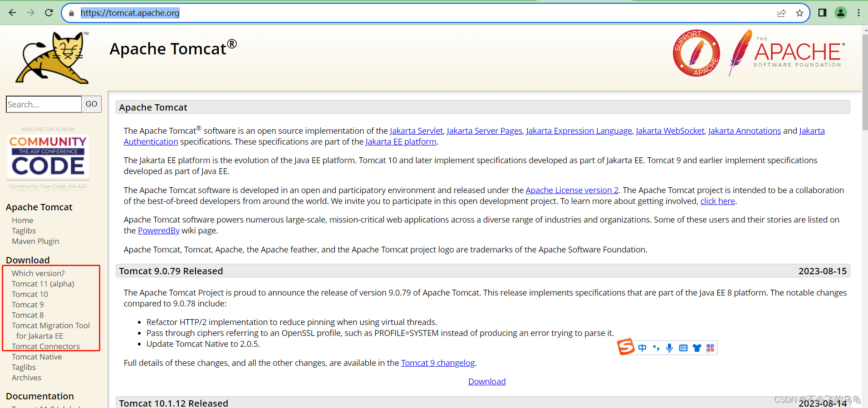The width and height of the screenshot is (868, 408).
Task: Follow the Jakarta Servlet link
Action: tap(416, 131)
